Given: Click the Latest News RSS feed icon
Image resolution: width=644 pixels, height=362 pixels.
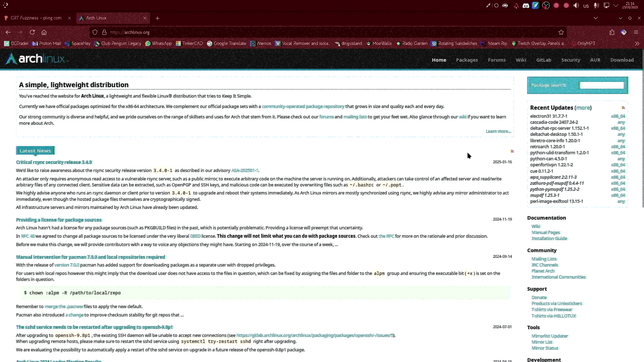Looking at the screenshot, I should pos(512,151).
